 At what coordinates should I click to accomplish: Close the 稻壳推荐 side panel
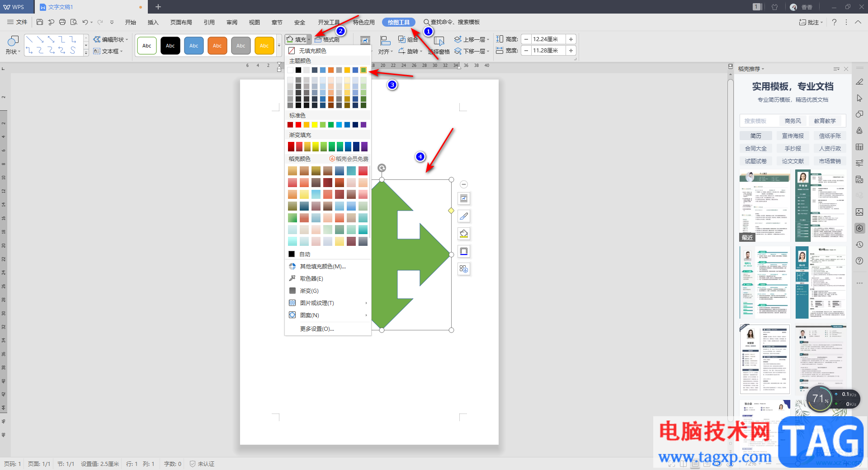[846, 69]
